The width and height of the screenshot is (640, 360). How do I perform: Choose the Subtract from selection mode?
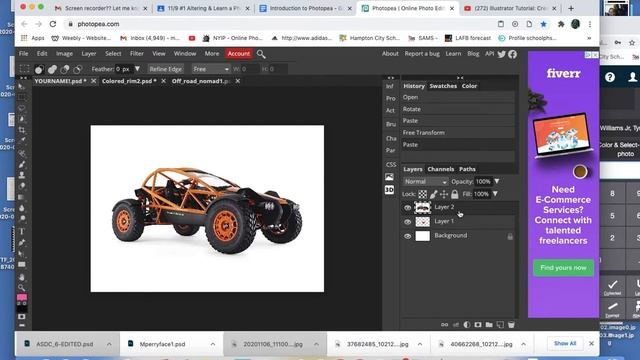click(64, 69)
